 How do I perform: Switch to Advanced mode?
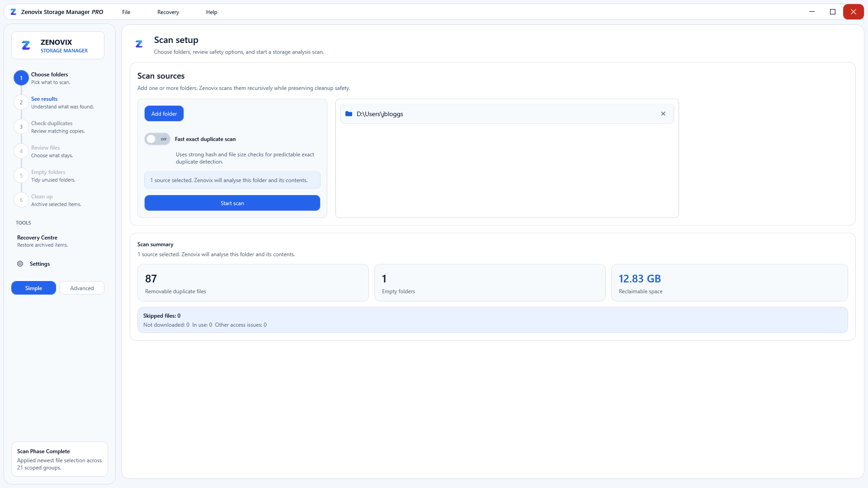coord(82,288)
